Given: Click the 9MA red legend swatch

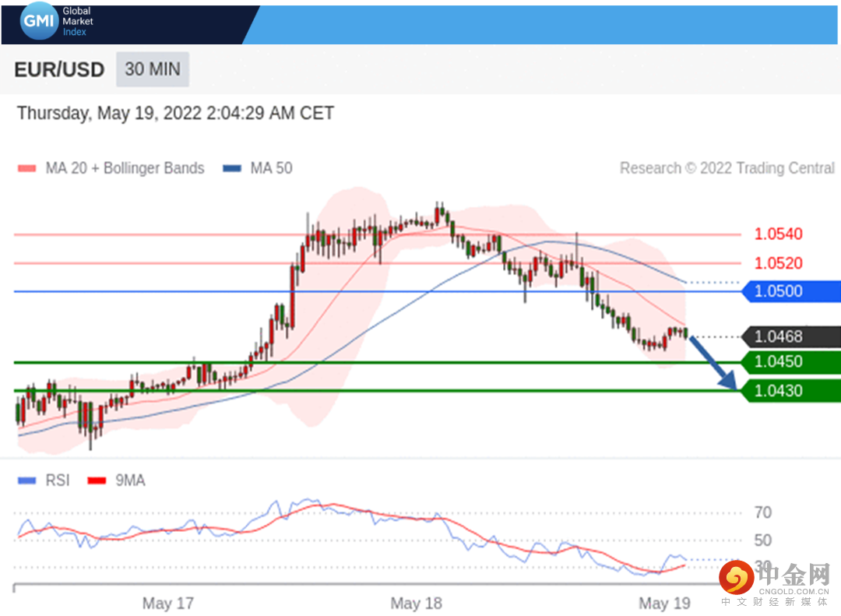Looking at the screenshot, I should [97, 480].
